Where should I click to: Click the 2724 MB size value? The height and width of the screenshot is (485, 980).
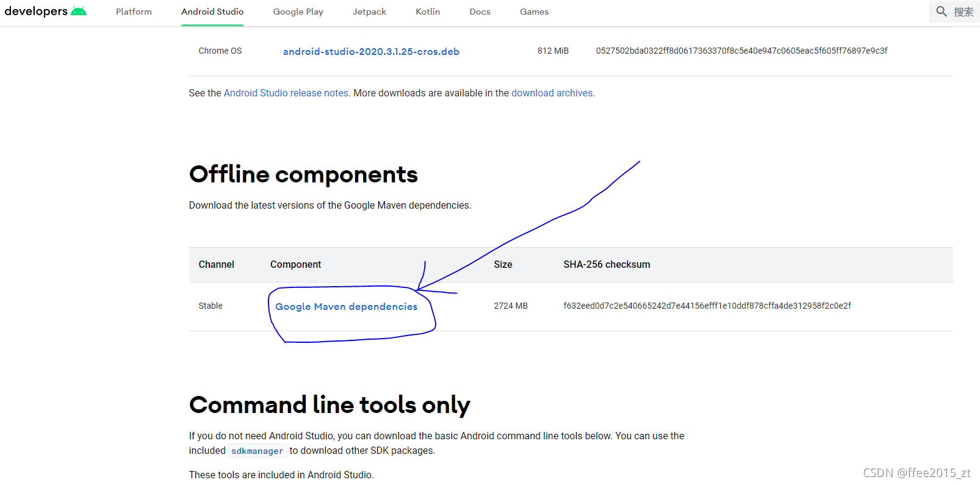coord(511,306)
